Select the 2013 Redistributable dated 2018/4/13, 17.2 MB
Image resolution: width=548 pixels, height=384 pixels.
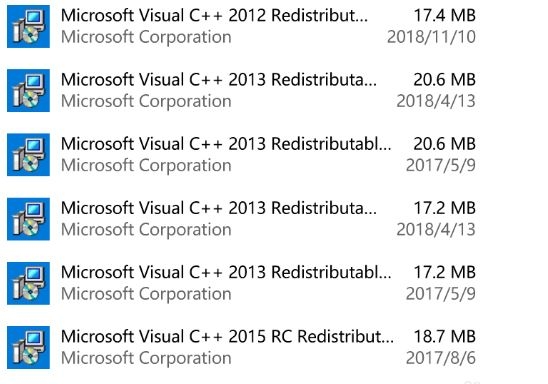219,208
